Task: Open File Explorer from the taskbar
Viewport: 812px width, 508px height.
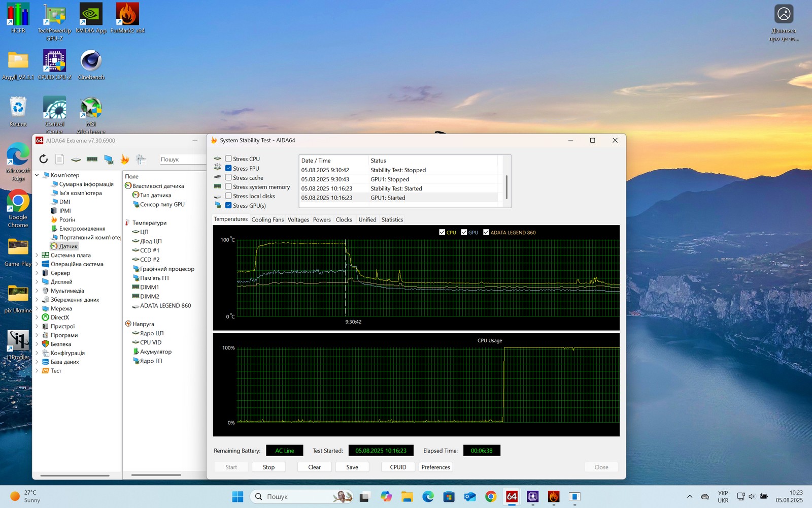Action: [407, 496]
